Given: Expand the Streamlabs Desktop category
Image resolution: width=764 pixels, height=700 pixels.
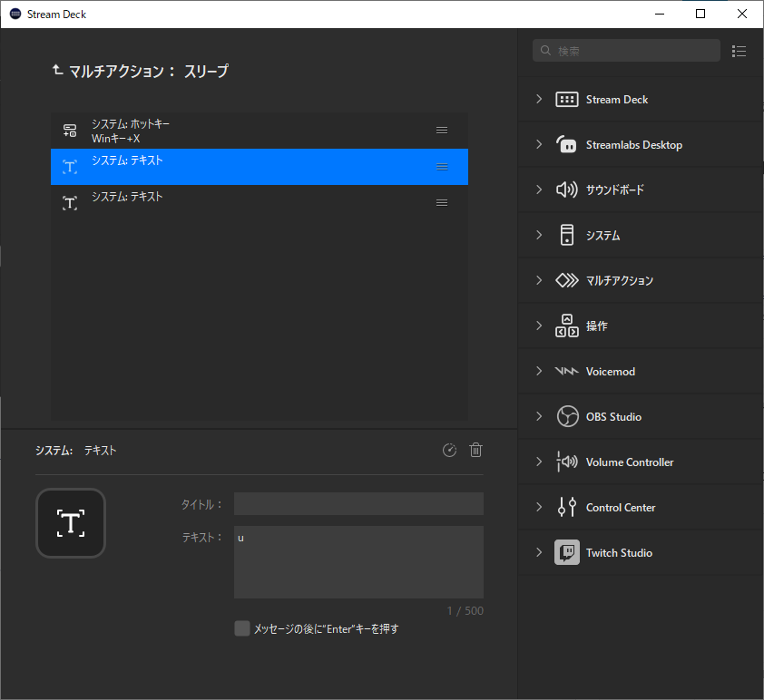Looking at the screenshot, I should (539, 144).
